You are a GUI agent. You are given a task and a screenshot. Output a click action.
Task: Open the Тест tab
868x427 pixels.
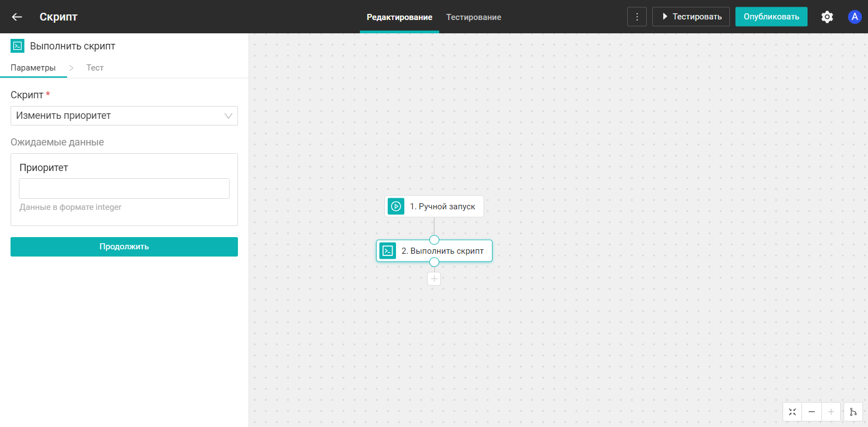tap(95, 68)
